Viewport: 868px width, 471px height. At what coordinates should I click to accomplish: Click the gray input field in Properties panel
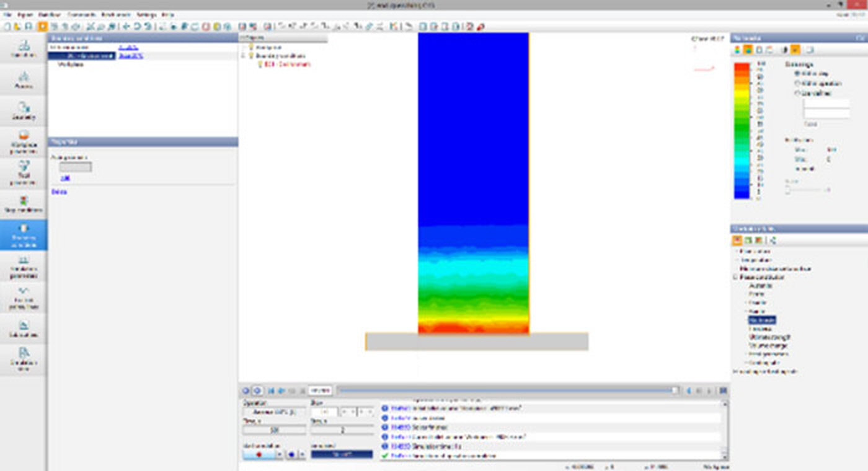75,167
